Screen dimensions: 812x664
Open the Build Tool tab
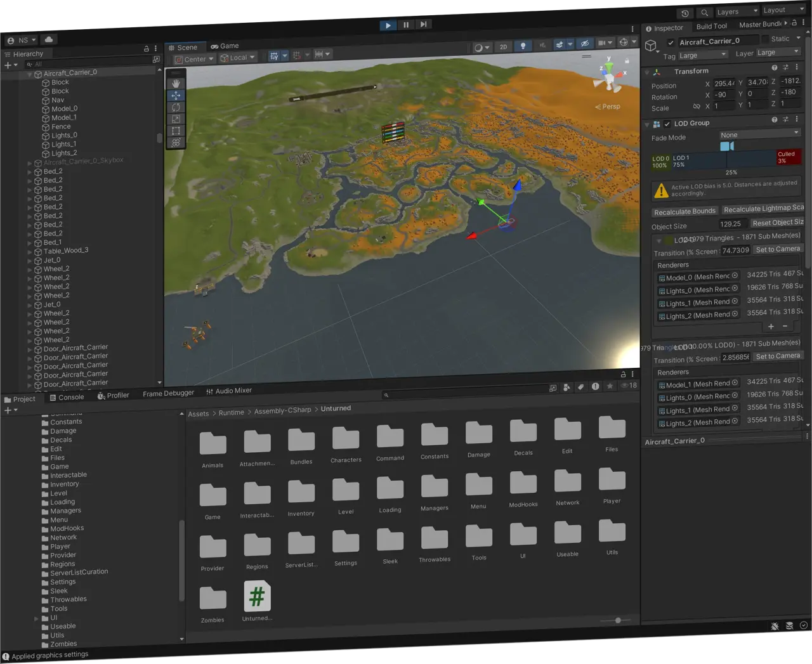pos(712,26)
